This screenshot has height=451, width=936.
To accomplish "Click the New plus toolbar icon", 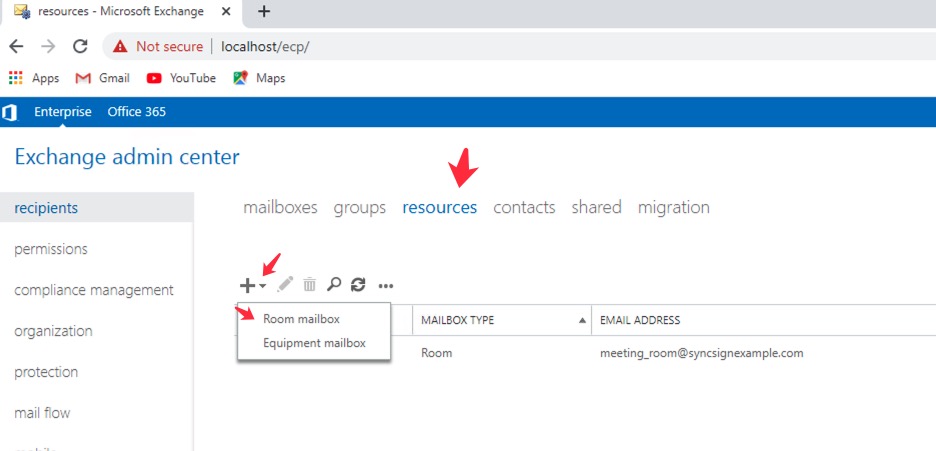I will coord(247,285).
